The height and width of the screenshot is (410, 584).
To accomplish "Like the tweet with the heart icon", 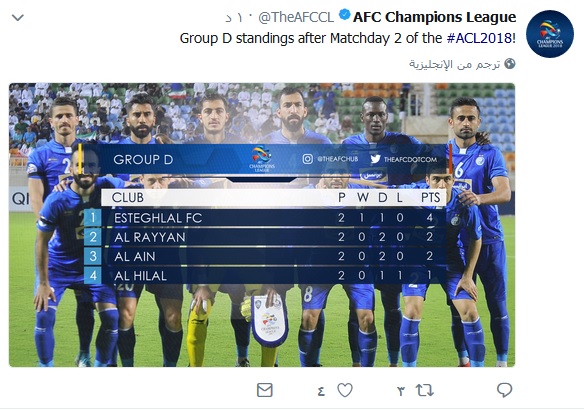I will pyautogui.click(x=345, y=390).
